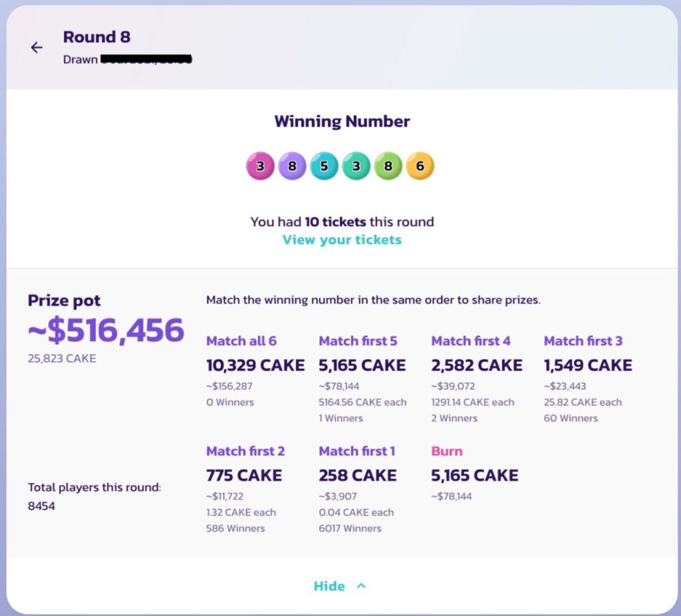This screenshot has height=616, width=681.
Task: Select the Burn prize category
Action: [x=446, y=451]
